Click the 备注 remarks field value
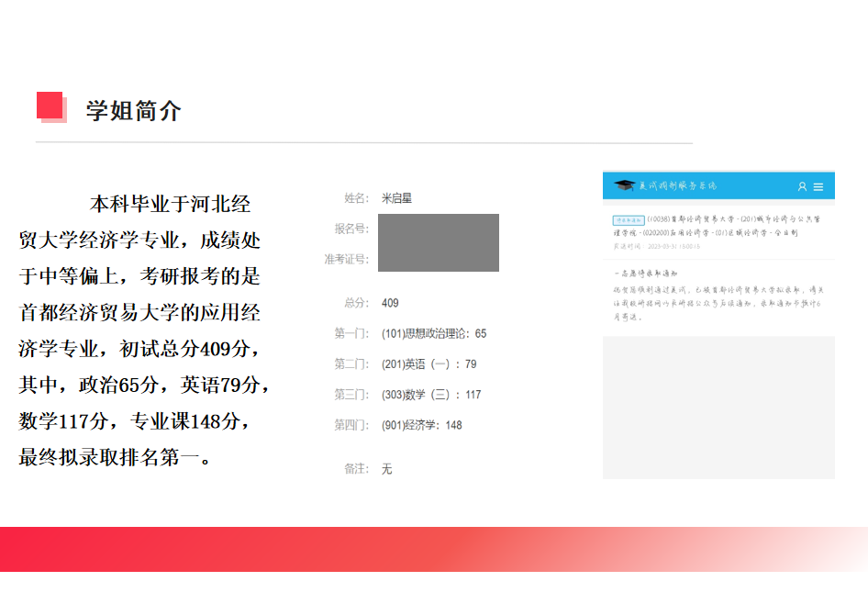868x615 pixels. click(386, 469)
